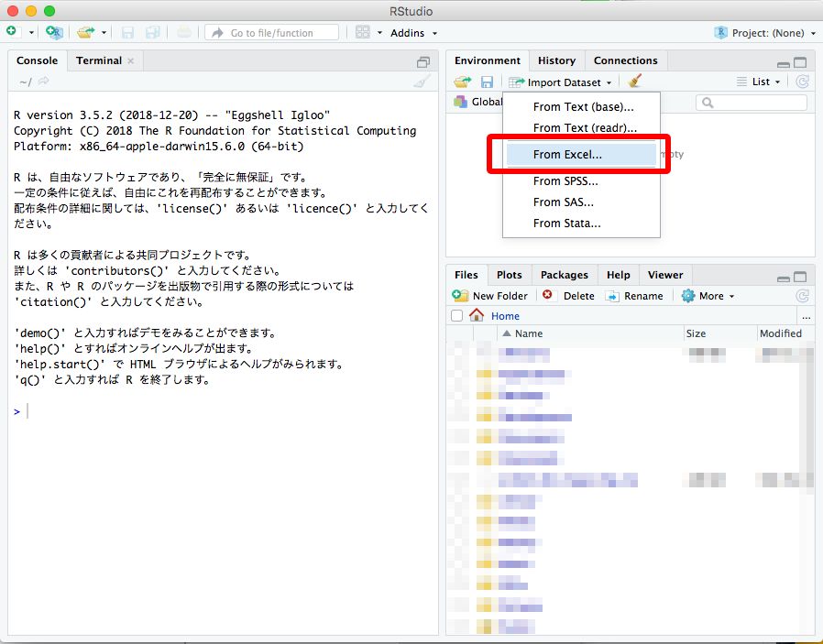
Task: Switch to the Plots tab
Action: click(x=510, y=275)
